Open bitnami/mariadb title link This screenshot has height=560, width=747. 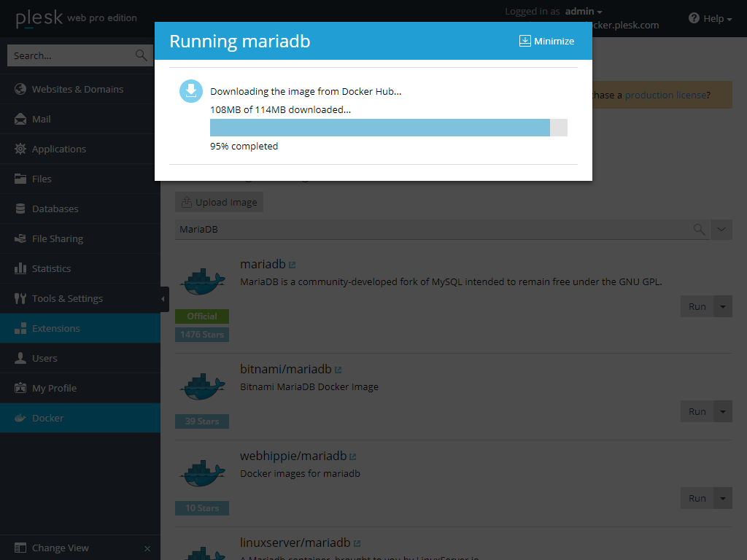point(285,369)
